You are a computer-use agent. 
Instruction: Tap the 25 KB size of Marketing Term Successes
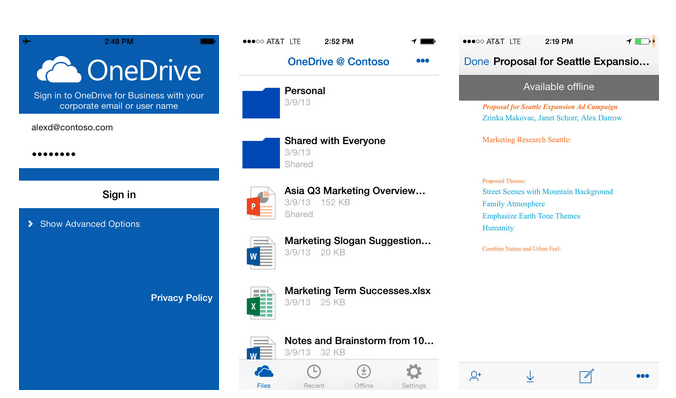[x=333, y=302]
